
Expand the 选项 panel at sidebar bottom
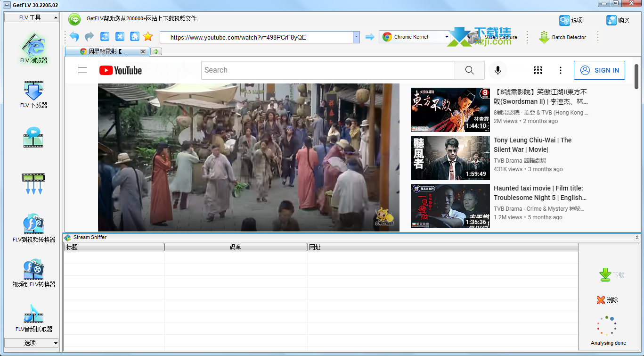(32, 343)
